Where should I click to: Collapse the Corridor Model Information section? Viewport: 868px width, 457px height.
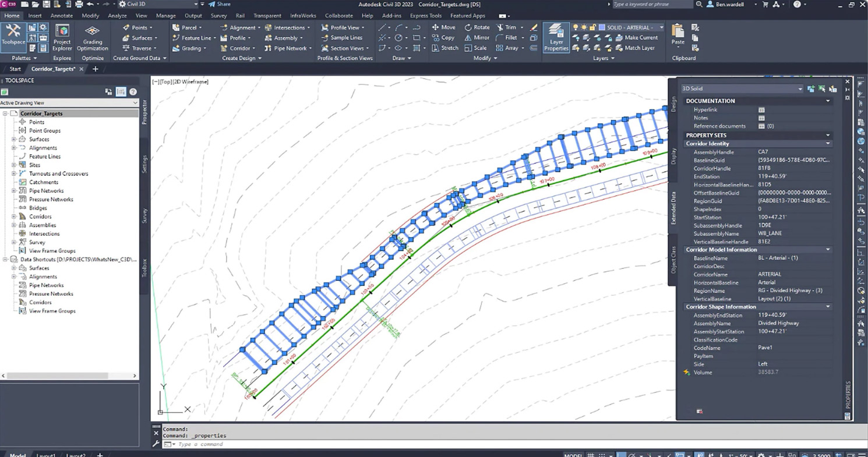pyautogui.click(x=828, y=250)
